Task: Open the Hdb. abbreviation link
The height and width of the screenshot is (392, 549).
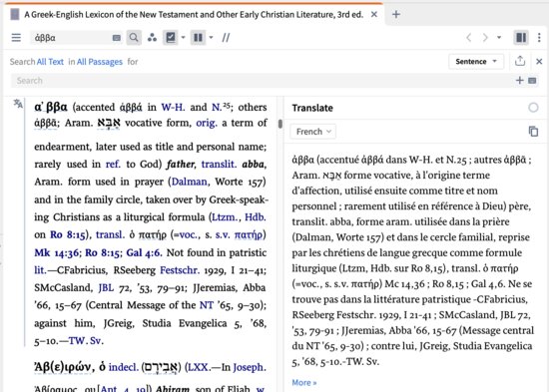Action: (256, 217)
